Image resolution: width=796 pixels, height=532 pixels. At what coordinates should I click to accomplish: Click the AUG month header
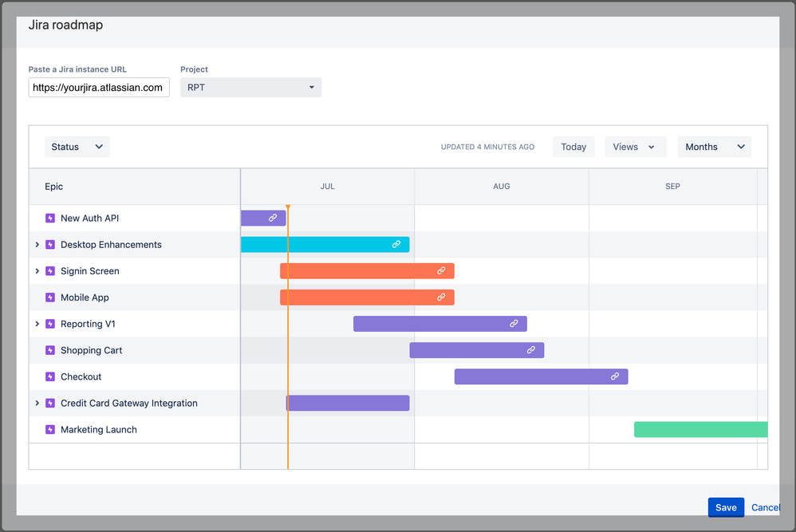click(x=502, y=187)
